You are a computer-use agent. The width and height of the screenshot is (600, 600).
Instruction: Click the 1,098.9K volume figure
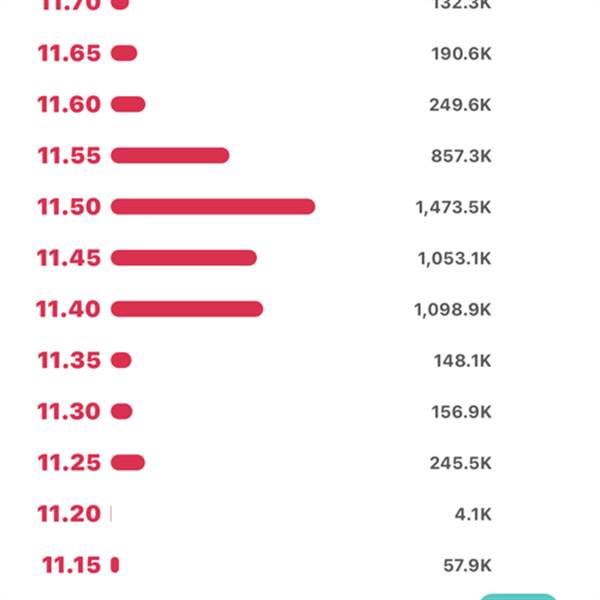point(453,310)
